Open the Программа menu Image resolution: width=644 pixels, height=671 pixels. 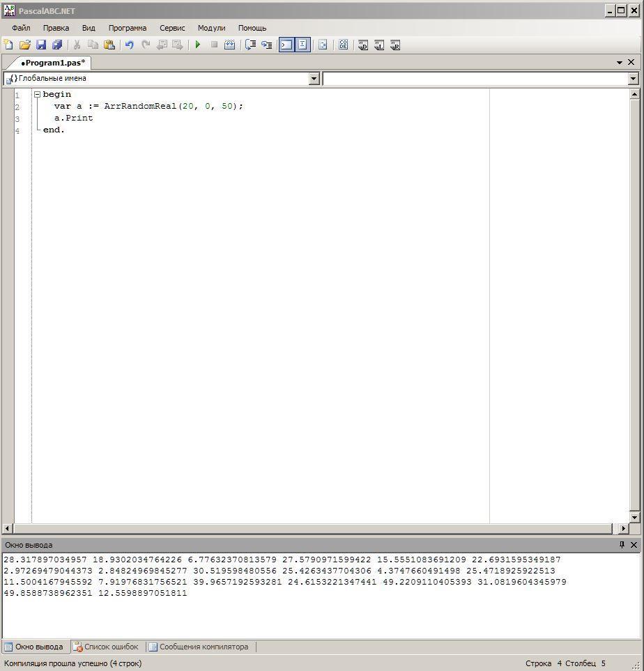tap(128, 29)
